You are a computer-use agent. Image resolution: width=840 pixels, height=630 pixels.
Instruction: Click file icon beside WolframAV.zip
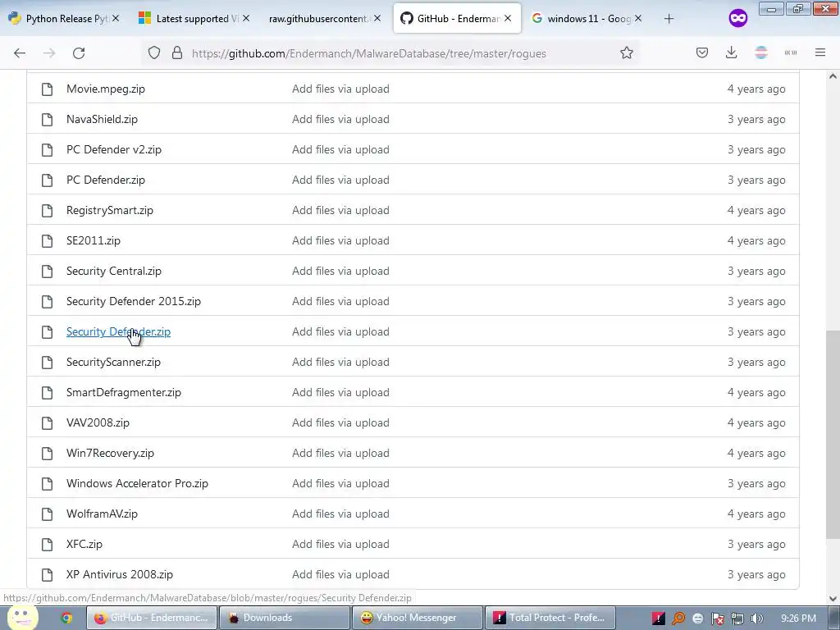(x=47, y=514)
